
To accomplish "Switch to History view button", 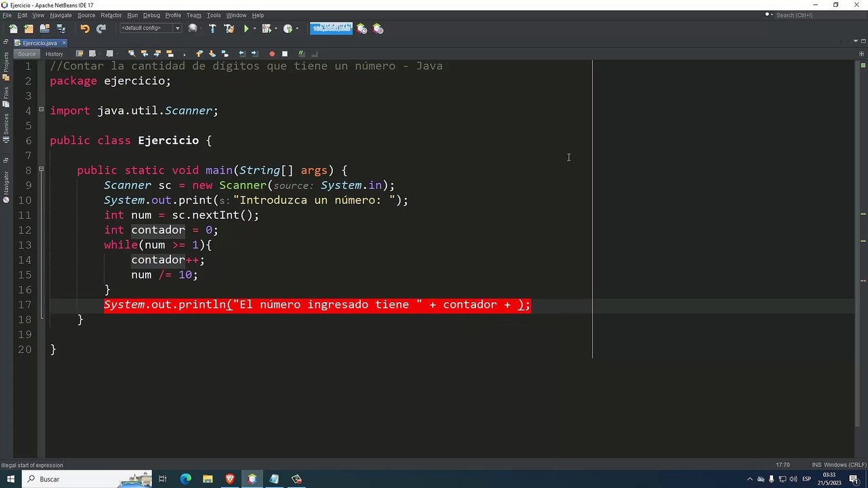I will (54, 54).
